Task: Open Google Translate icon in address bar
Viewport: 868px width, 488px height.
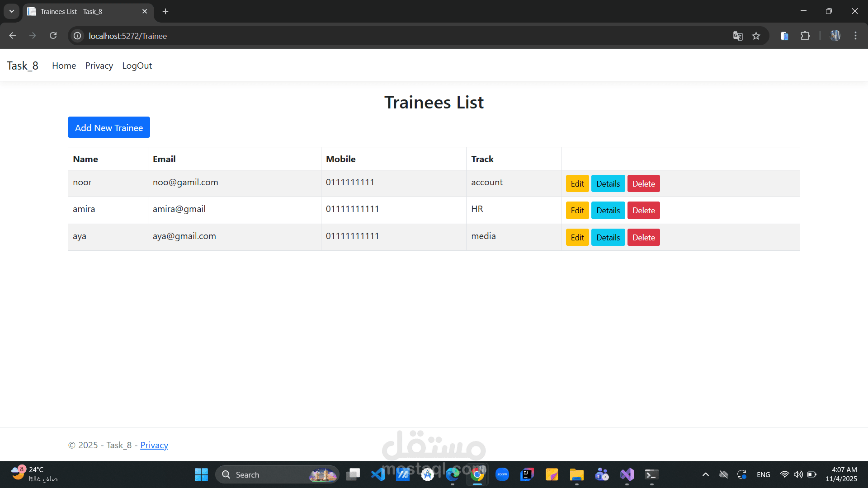Action: tap(738, 36)
